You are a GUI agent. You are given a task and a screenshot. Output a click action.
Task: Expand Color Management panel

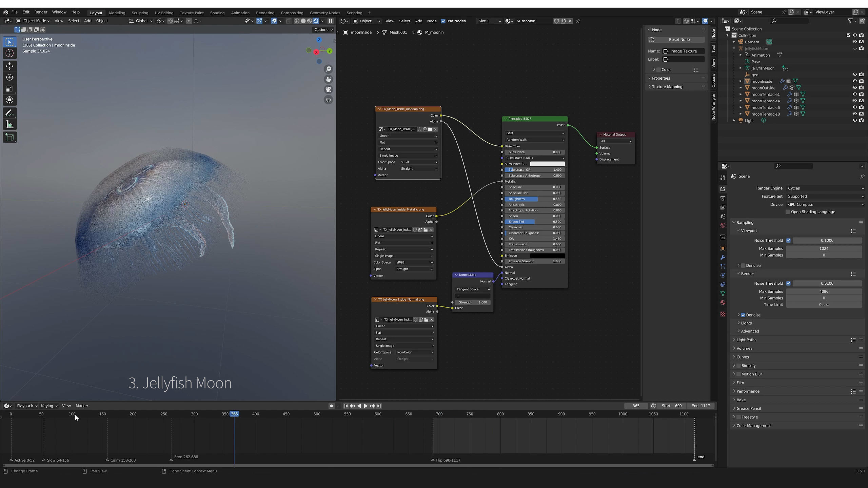tap(753, 426)
